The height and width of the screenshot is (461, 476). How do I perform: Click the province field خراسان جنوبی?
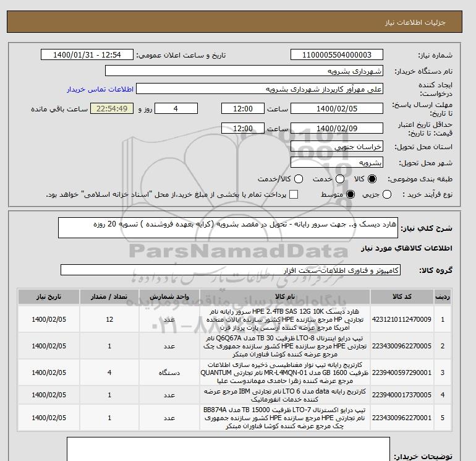(x=337, y=147)
